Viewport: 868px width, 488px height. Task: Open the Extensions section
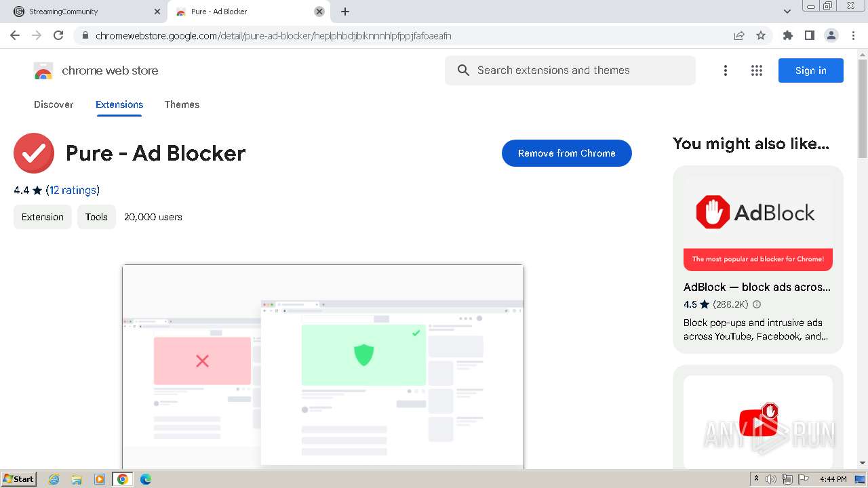tap(119, 104)
